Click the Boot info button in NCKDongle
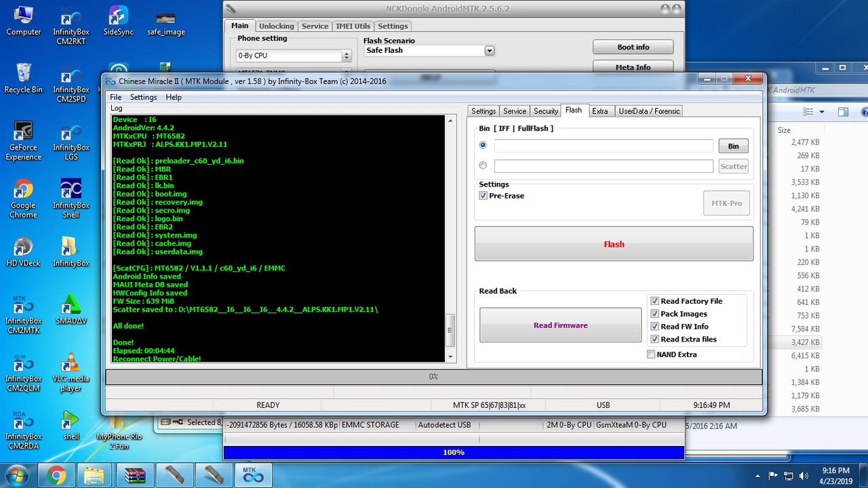Screen dimensions: 868x488 pos(633,47)
